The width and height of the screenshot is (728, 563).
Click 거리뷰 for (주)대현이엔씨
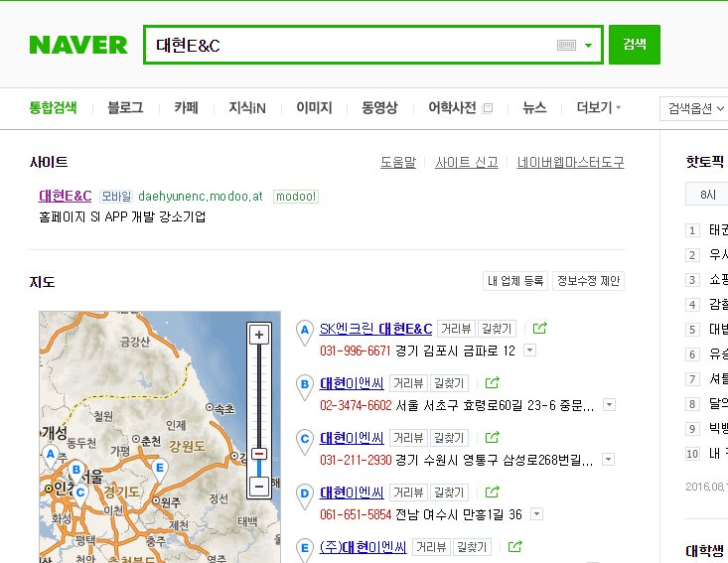pyautogui.click(x=431, y=547)
